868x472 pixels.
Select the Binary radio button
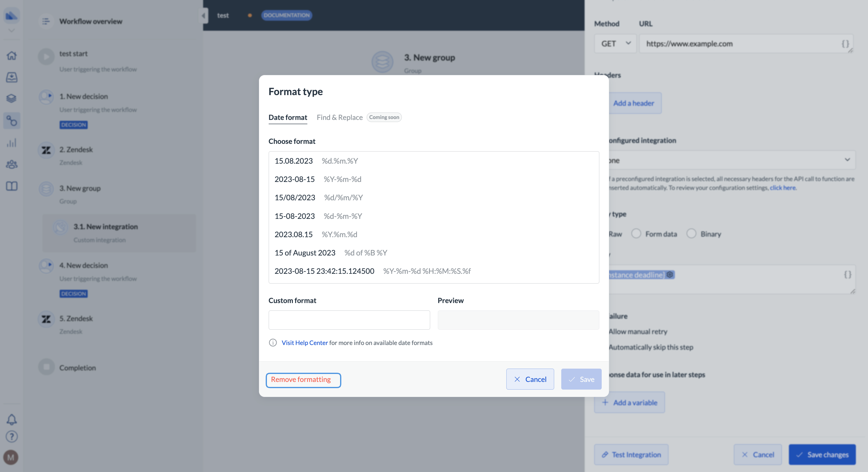pyautogui.click(x=691, y=234)
